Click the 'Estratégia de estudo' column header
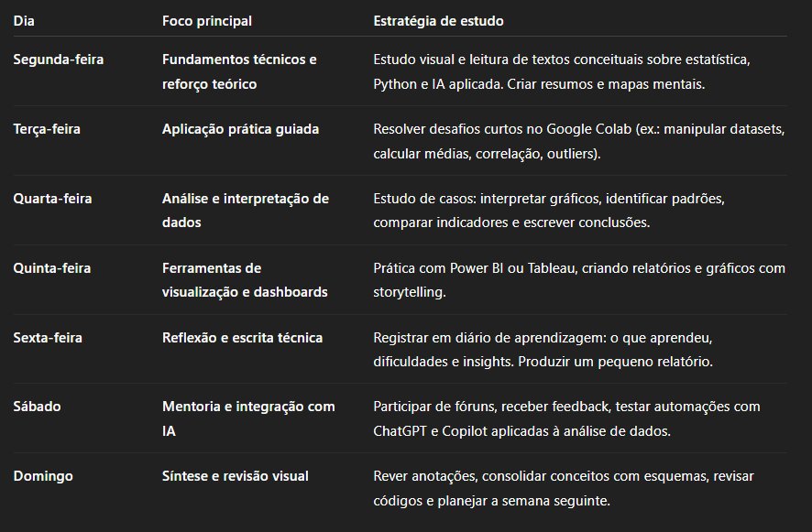Viewport: 812px width, 532px height. pos(438,20)
